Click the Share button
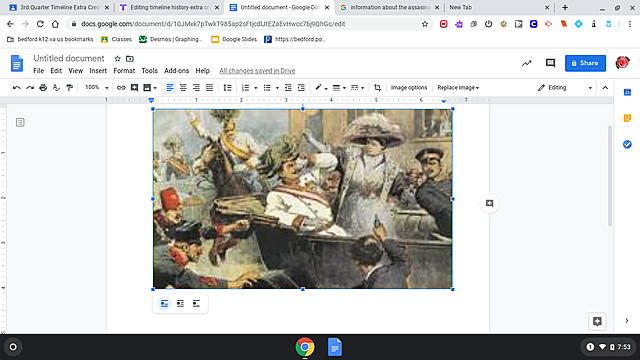640x360 pixels. tap(585, 63)
